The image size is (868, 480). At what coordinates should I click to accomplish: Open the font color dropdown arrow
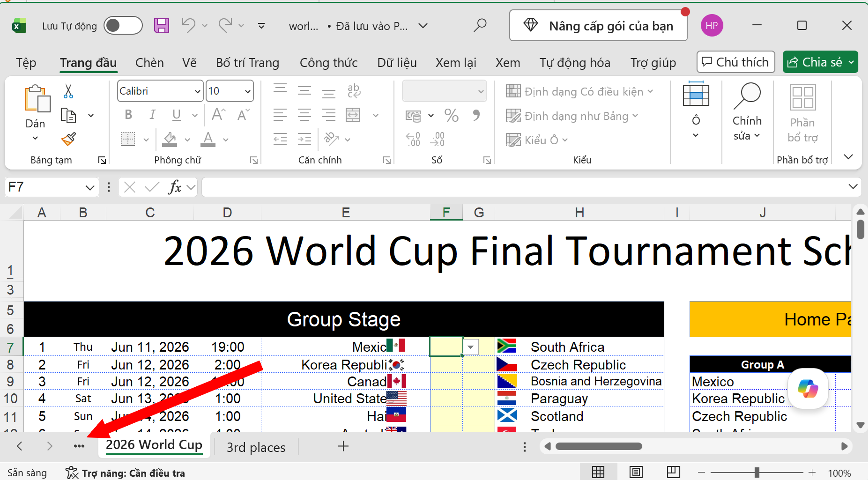pyautogui.click(x=226, y=140)
